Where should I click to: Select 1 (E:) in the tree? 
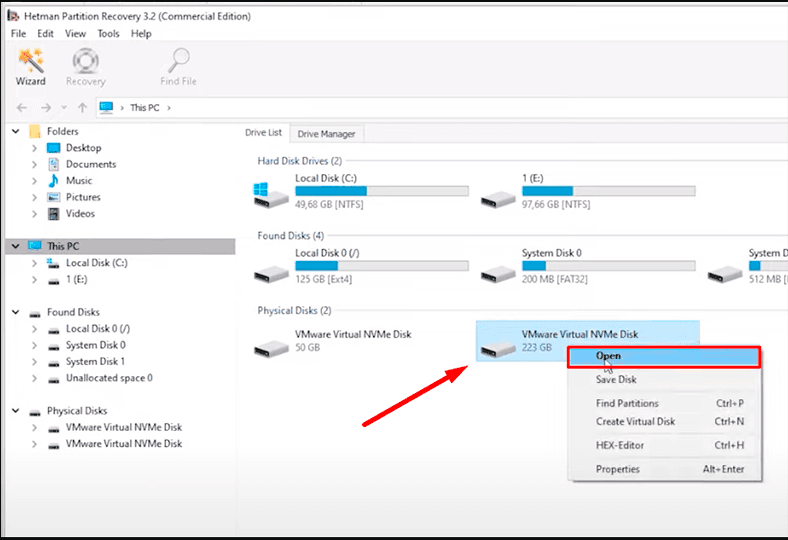click(x=76, y=279)
